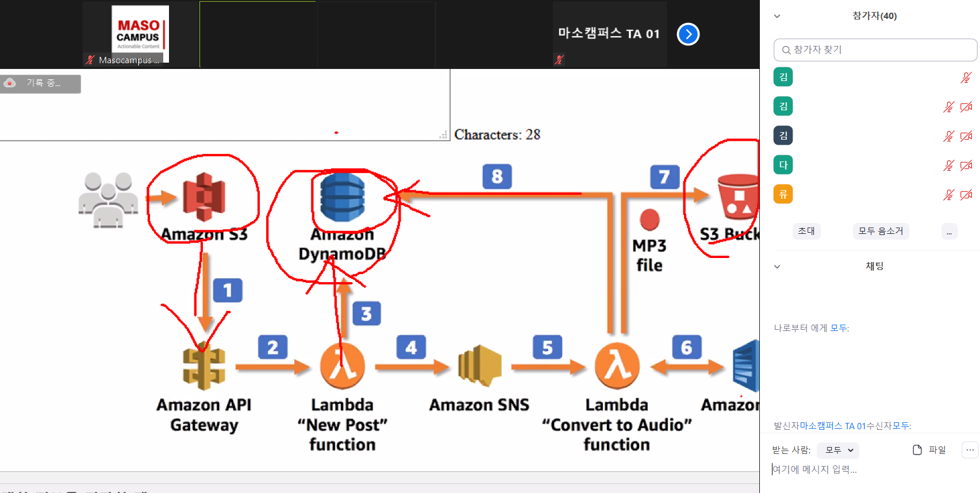
Task: Select the orange 류 participant avatar
Action: coord(783,194)
